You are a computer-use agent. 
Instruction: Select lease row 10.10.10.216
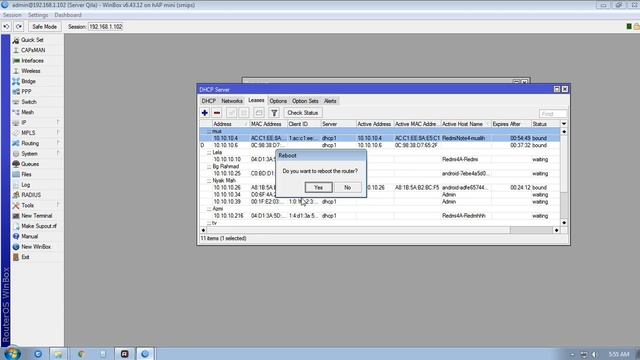(x=380, y=216)
